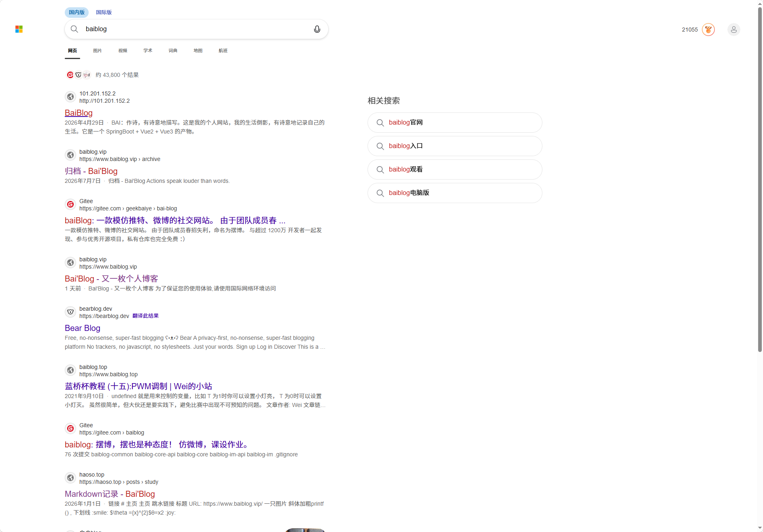Switch to 国际版 search mode

click(x=104, y=12)
